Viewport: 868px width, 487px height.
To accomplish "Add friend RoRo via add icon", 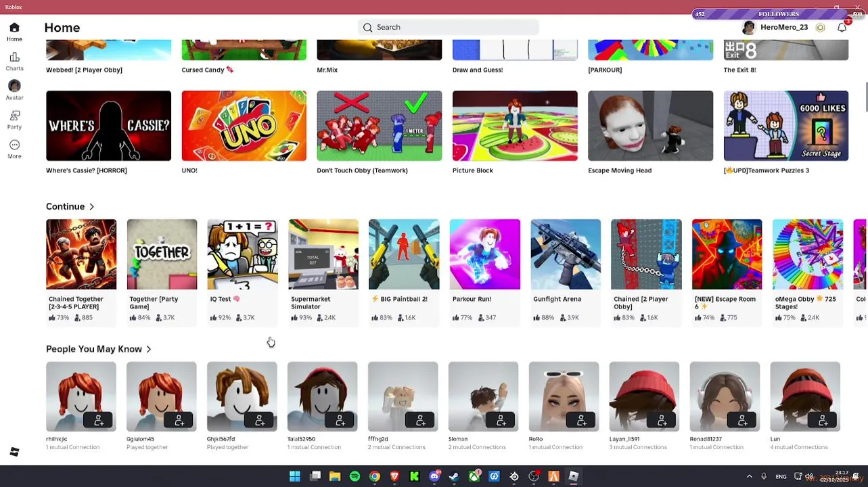I will coord(582,421).
